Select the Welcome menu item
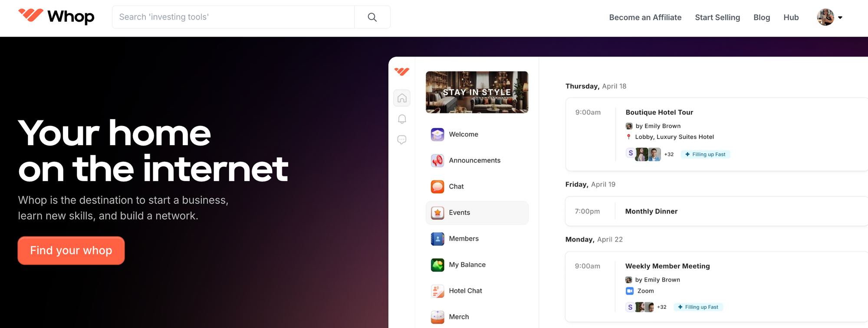 [x=477, y=134]
